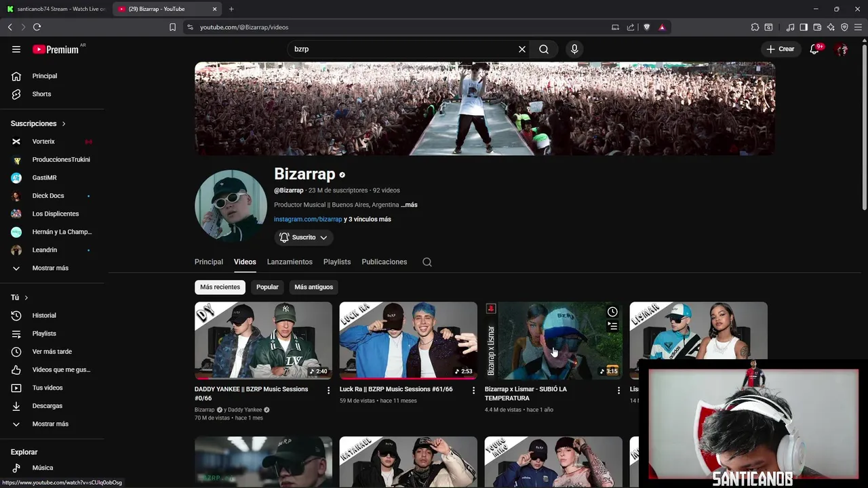The height and width of the screenshot is (488, 868).
Task: Play the Luck Ra BZRP session thumbnail
Action: pyautogui.click(x=408, y=340)
